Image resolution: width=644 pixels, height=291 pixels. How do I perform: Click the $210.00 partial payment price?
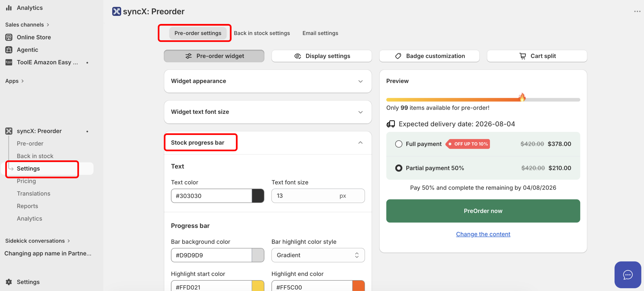click(x=560, y=168)
